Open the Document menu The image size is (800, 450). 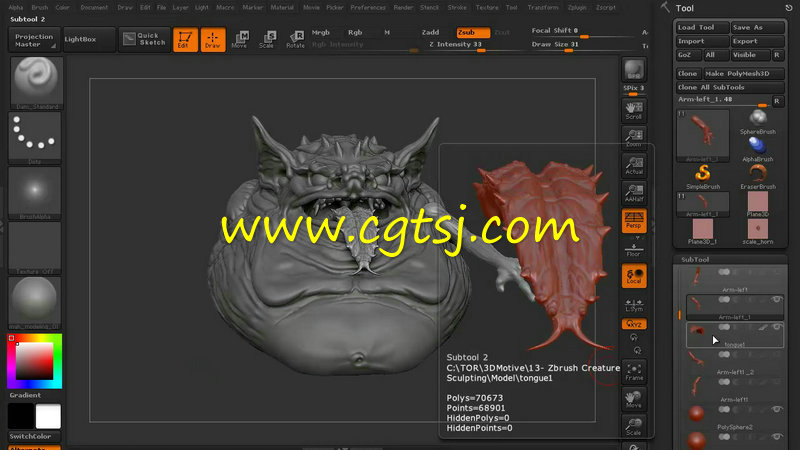(94, 8)
